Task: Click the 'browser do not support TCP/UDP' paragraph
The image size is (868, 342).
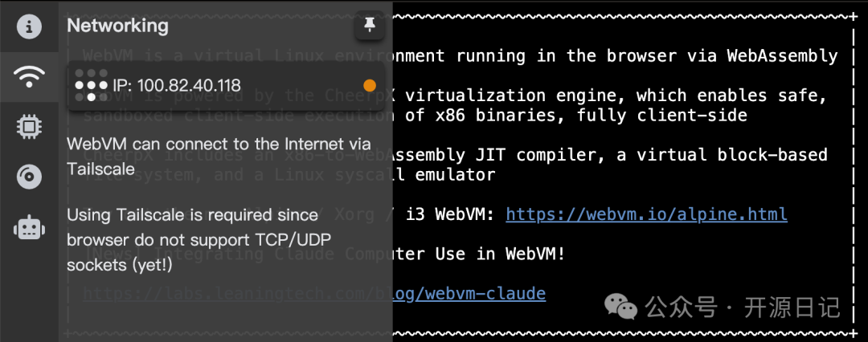Action: (x=203, y=239)
